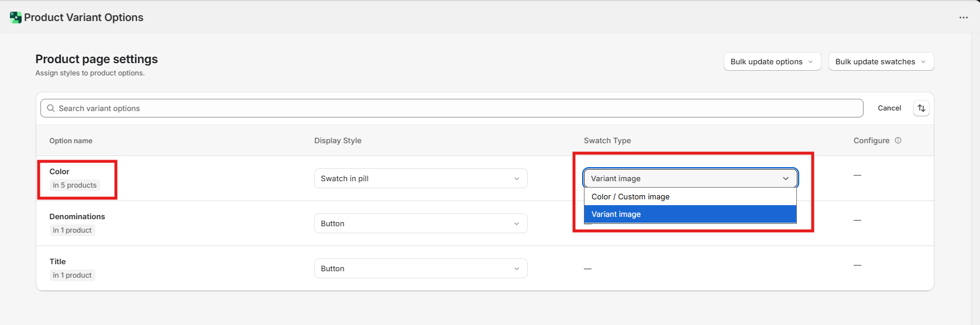Click the Product Variant Options app icon
Screen dimensions: 980x325
coord(16,18)
